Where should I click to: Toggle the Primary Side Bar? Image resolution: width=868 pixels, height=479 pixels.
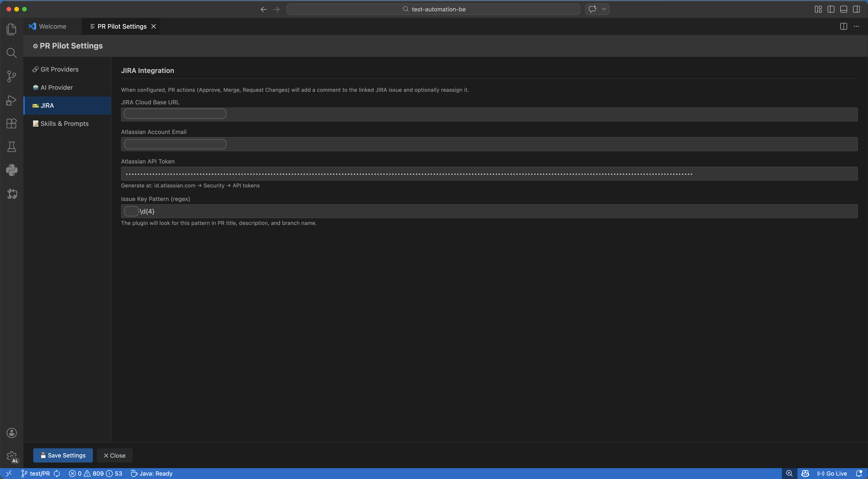[x=831, y=9]
